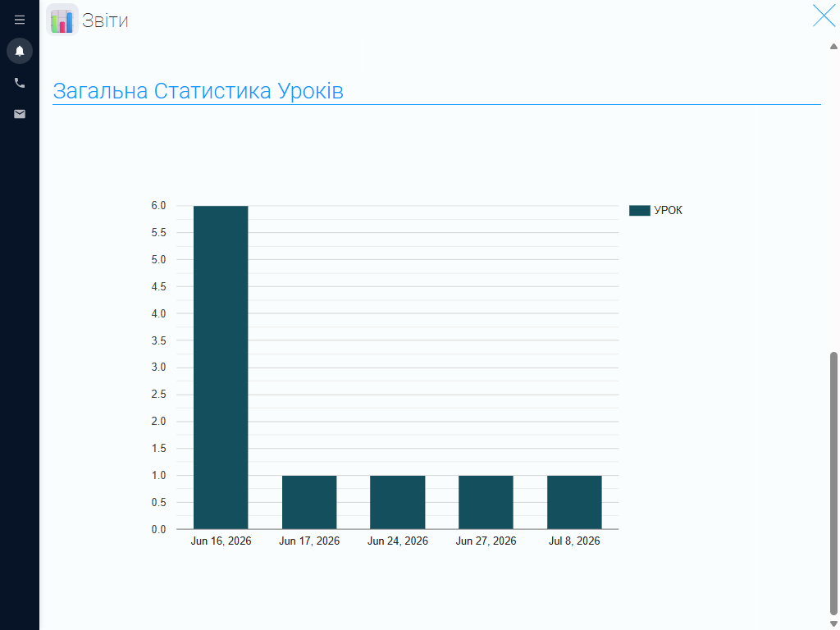Click the Jun 27, 2026 axis label
Viewport: 840px width, 630px height.
[486, 541]
